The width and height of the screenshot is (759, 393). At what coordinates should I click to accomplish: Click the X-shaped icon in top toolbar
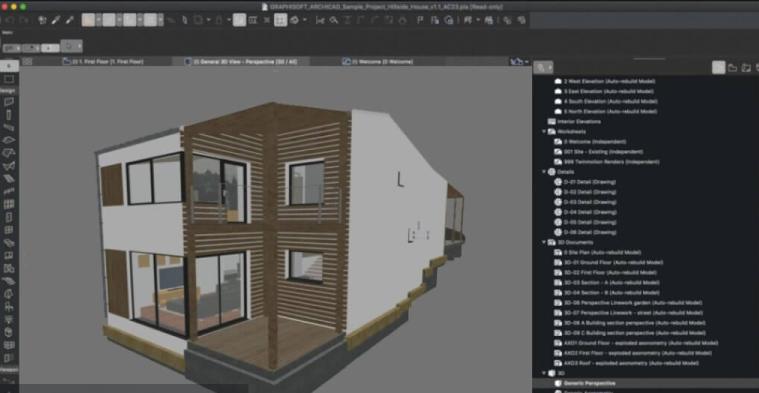click(267, 20)
